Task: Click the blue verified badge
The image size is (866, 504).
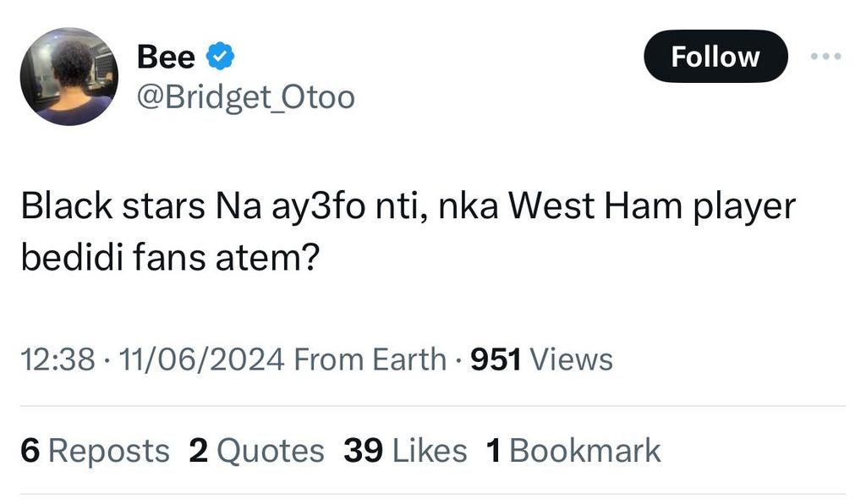Action: click(x=220, y=58)
